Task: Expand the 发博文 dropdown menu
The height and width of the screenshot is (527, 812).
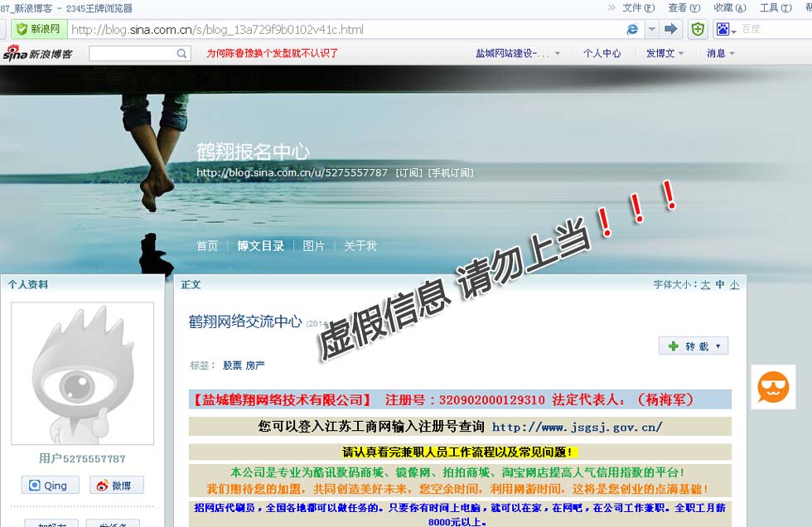Action: (665, 53)
